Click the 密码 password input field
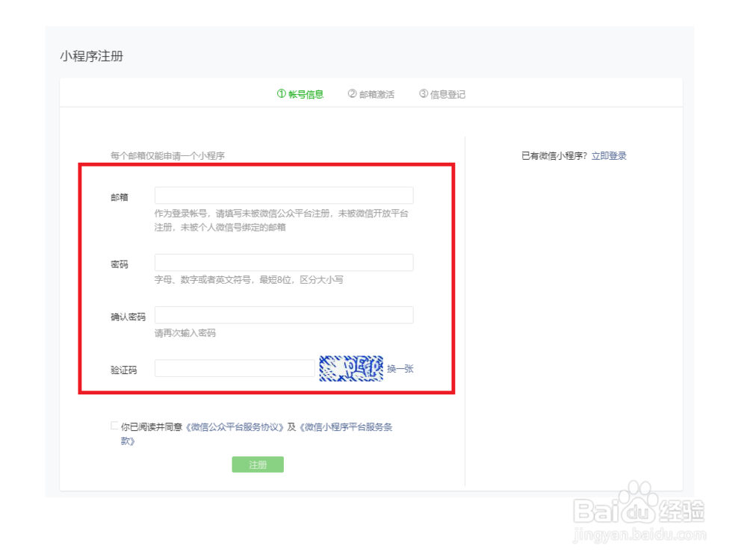747x560 pixels. (284, 262)
